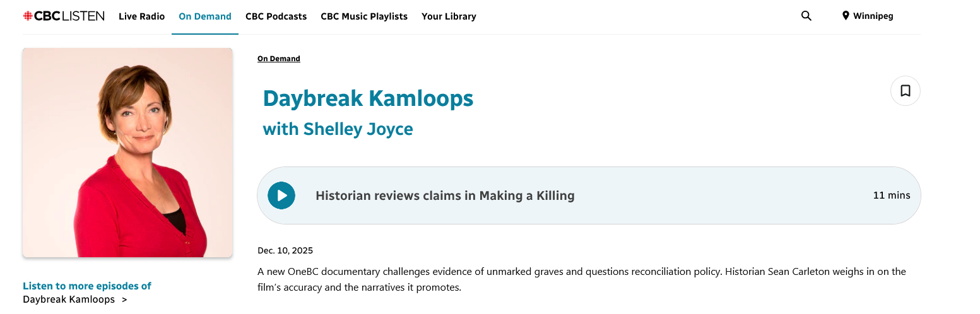Screen dimensions: 980x314
Task: Change the Winnipeg location setting
Action: pos(873,16)
